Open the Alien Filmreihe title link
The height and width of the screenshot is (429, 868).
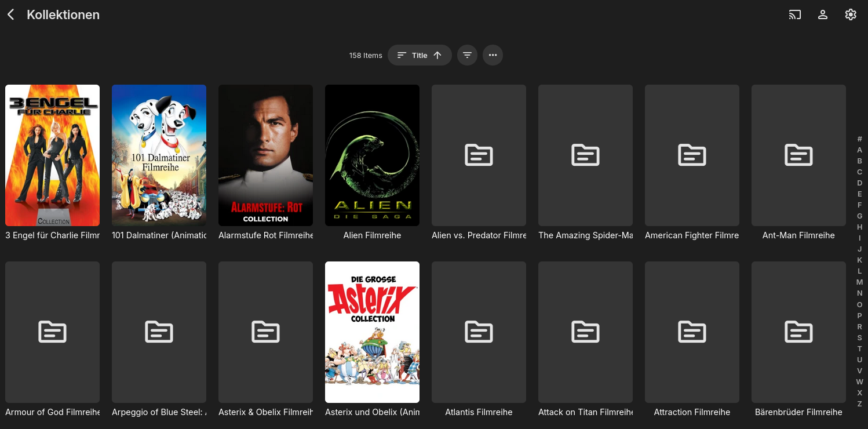372,235
